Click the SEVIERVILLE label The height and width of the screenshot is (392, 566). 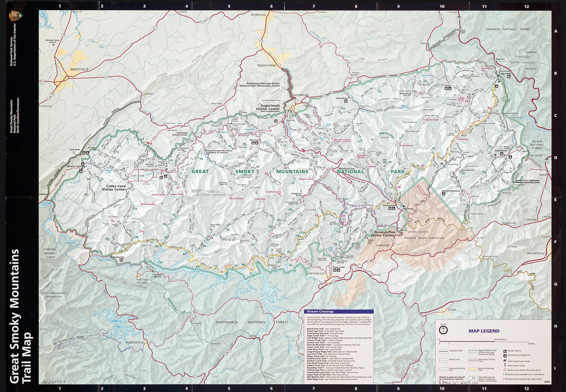click(258, 15)
